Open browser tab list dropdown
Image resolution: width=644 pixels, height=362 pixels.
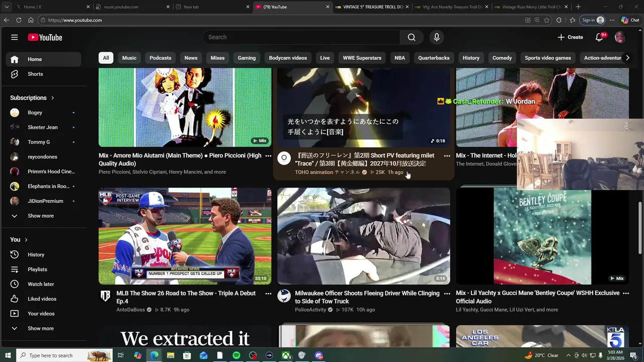pyautogui.click(x=7, y=7)
